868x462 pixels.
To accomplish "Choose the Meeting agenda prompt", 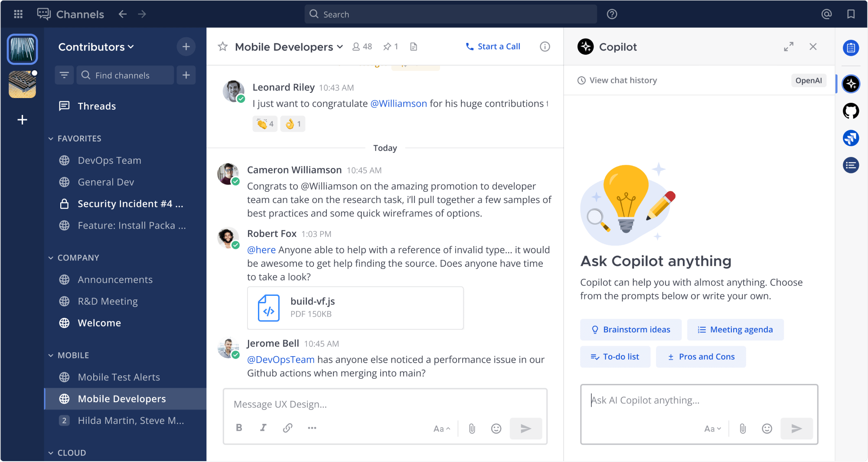I will pyautogui.click(x=735, y=330).
